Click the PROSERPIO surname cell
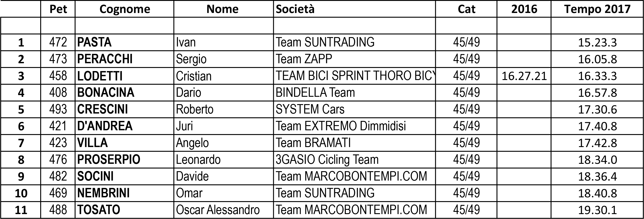Image resolution: width=644 pixels, height=219 pixels. [125, 160]
